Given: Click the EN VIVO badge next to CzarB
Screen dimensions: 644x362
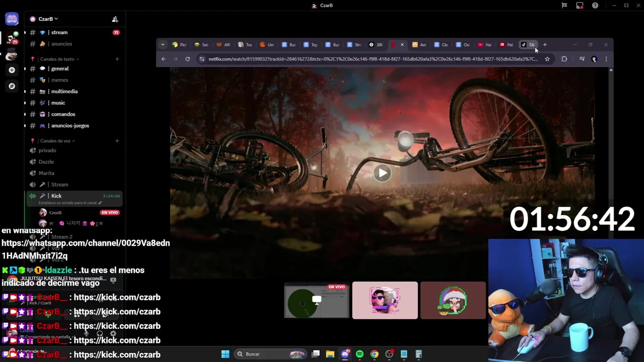Looking at the screenshot, I should pos(109,213).
